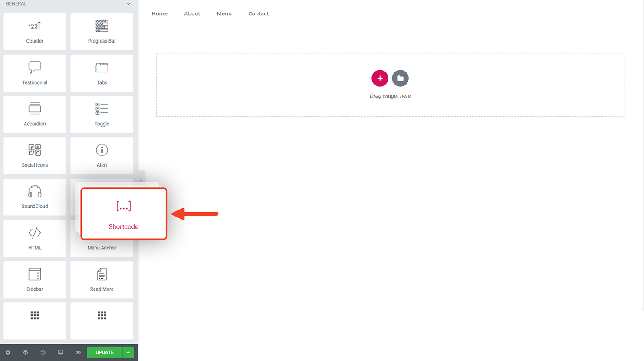Choose the Testimonial widget
644x361 pixels.
(35, 73)
